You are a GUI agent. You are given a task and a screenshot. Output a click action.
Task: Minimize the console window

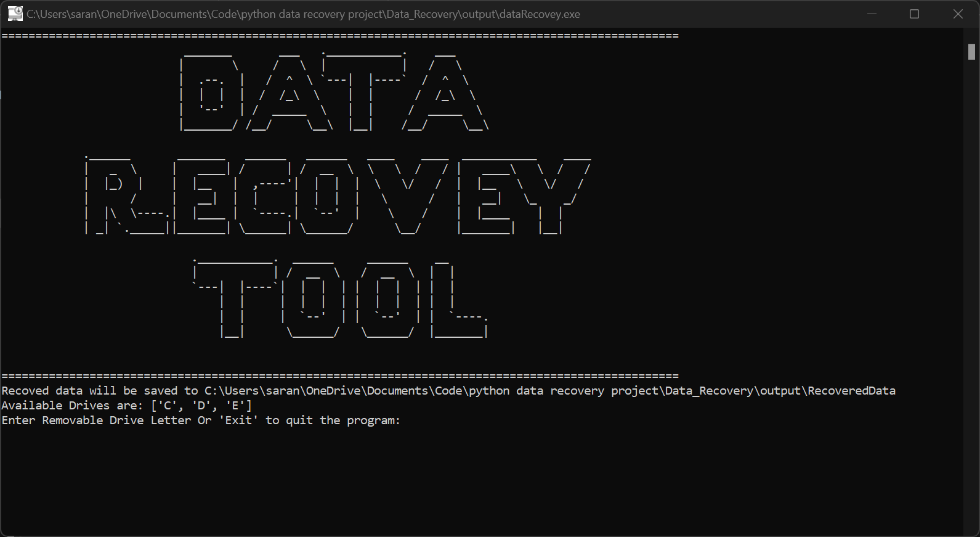(x=872, y=14)
